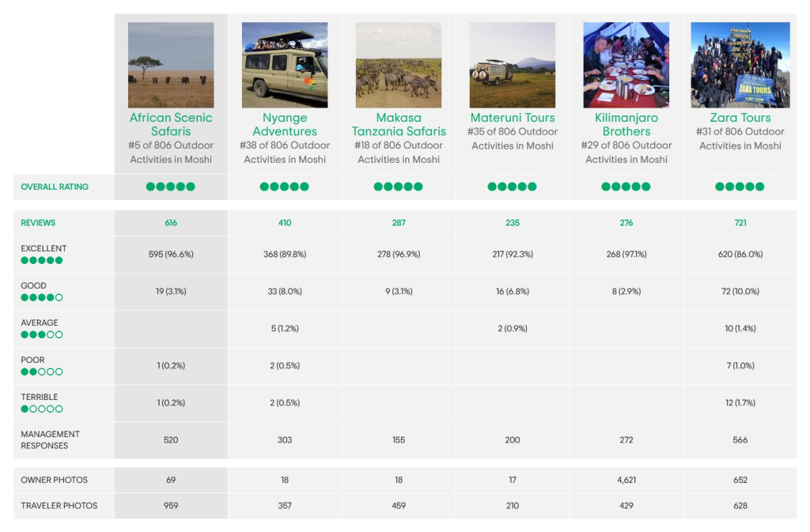Image resolution: width=810 pixels, height=532 pixels.
Task: Click Kilimanjaro Brothers overall rating bubbles
Action: click(x=626, y=187)
